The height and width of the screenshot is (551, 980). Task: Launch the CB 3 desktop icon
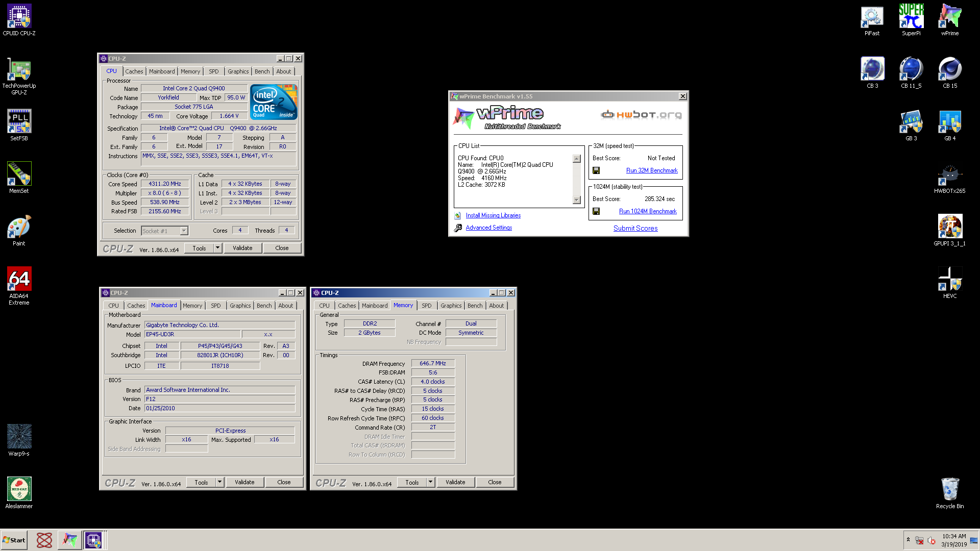872,72
